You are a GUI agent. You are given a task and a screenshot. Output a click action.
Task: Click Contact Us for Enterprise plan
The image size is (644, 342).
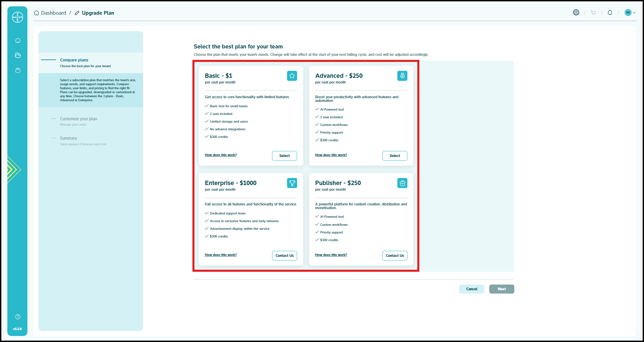click(284, 255)
